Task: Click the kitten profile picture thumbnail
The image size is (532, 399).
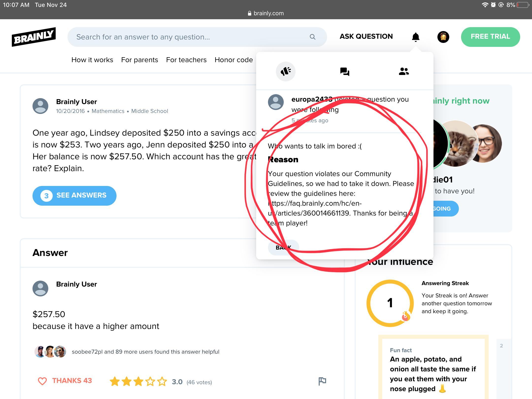Action: pos(461,144)
